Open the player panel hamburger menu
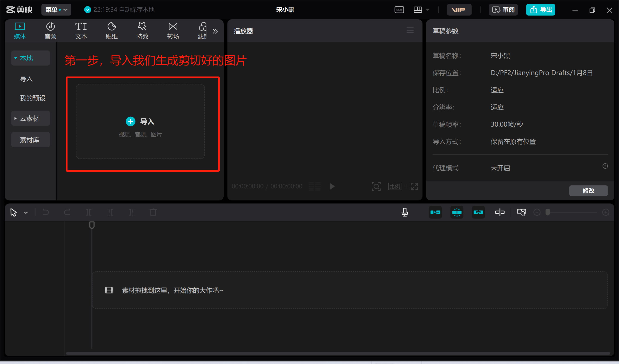 [410, 31]
